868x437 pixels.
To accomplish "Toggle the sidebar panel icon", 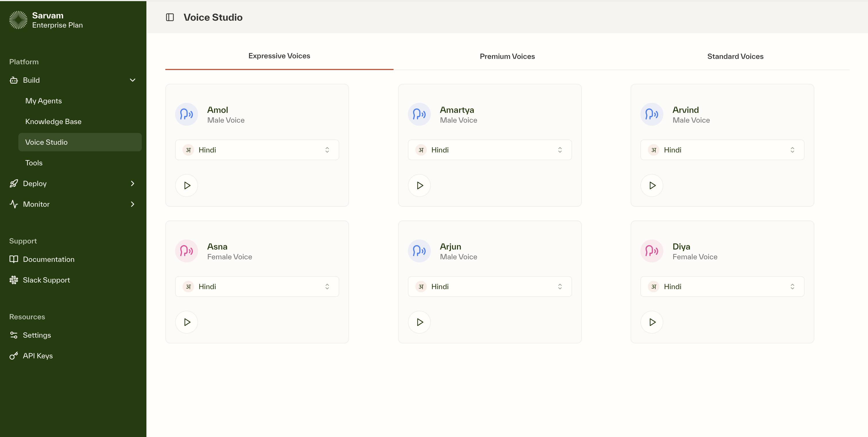I will 170,17.
